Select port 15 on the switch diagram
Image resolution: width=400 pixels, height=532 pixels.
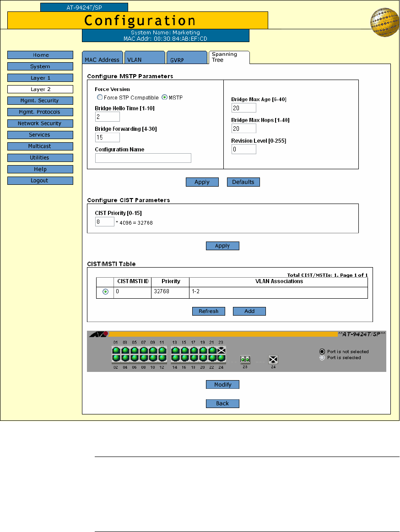tap(184, 350)
